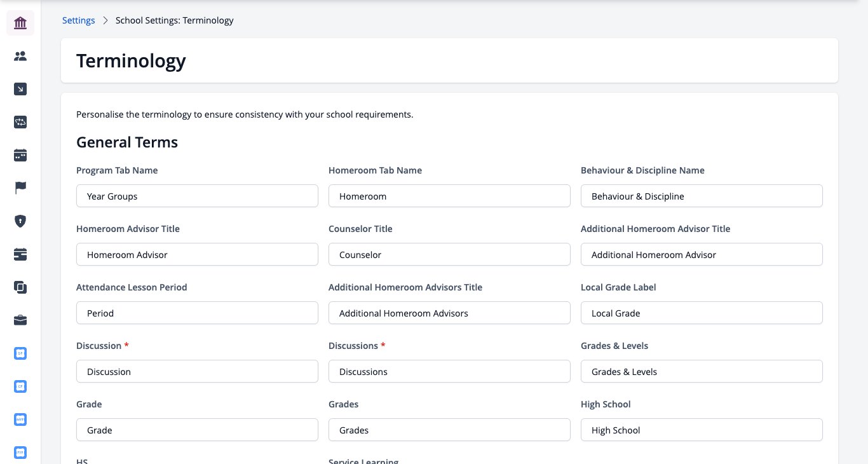868x464 pixels.
Task: Select the flag icon in sidebar
Action: tap(20, 188)
